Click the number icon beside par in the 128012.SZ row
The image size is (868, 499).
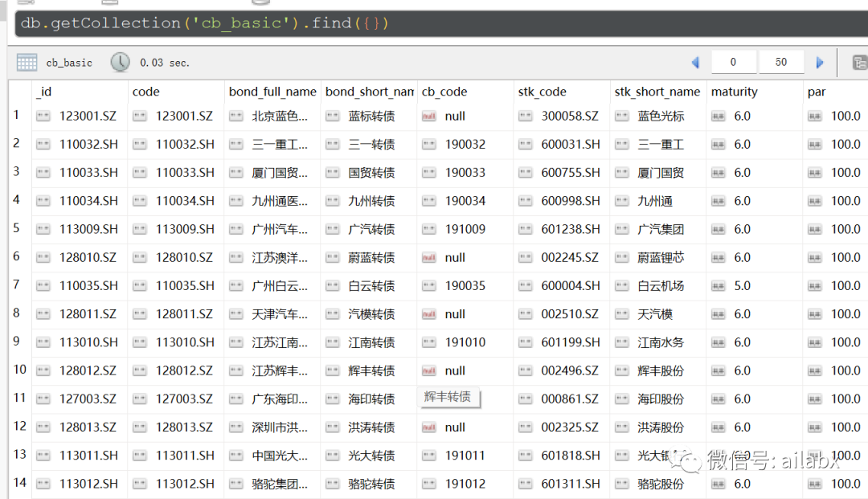coord(814,370)
